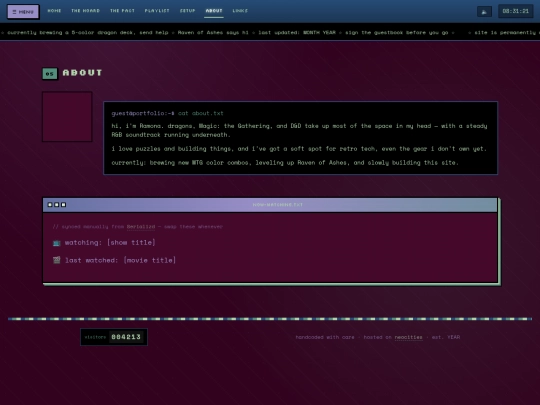
Task: Click ticker text 'Raven of Ashes says hi'
Action: [x=213, y=32]
